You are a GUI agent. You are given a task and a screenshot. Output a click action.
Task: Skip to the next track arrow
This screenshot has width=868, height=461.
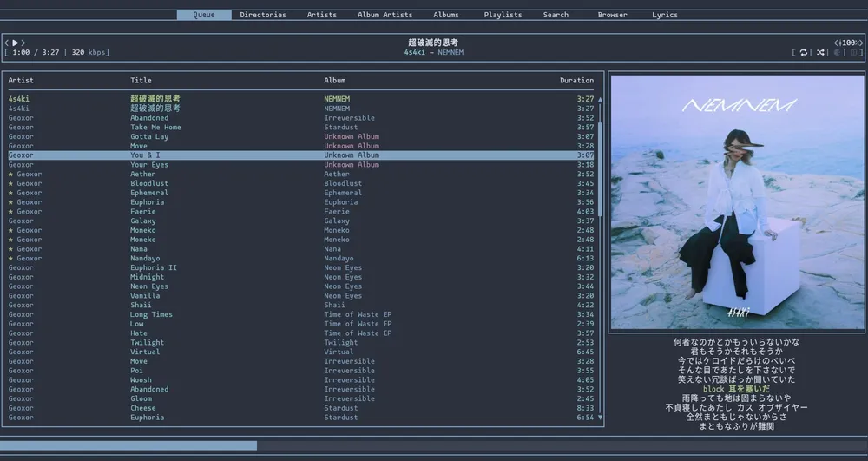[x=23, y=43]
